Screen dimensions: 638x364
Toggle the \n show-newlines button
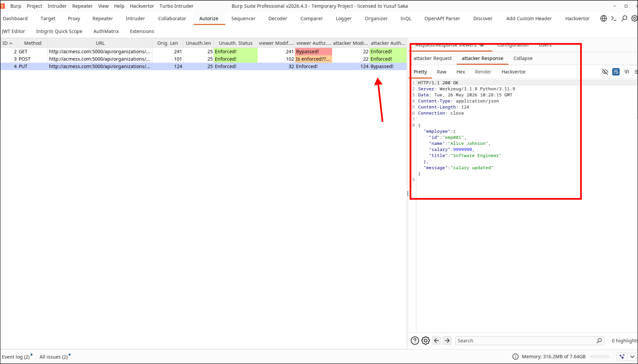627,72
